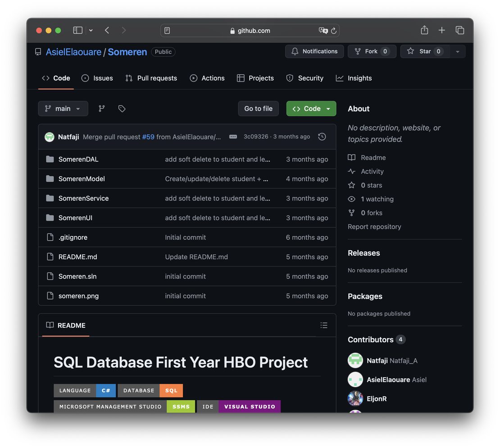Star the Someren repository
Screen dimensions: 500x448
tap(425, 51)
